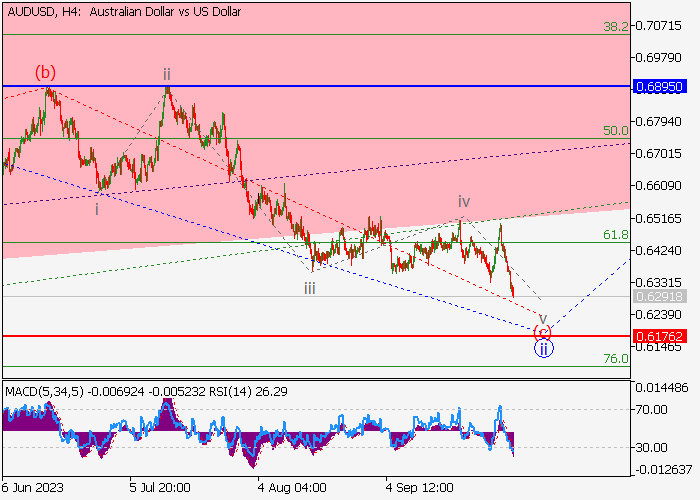Click the 0.67015 price axis value
The width and height of the screenshot is (700, 500).
point(658,154)
